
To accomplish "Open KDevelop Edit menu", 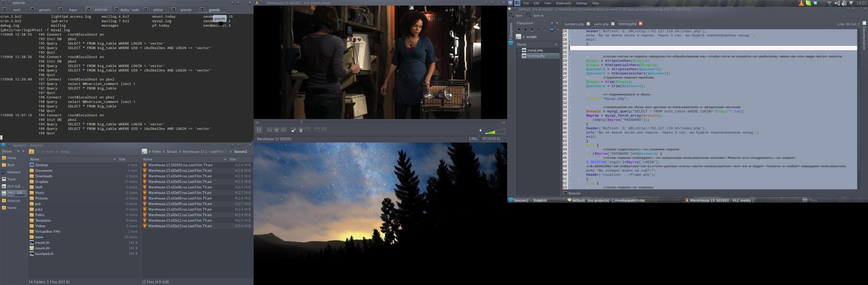I will [536, 3].
